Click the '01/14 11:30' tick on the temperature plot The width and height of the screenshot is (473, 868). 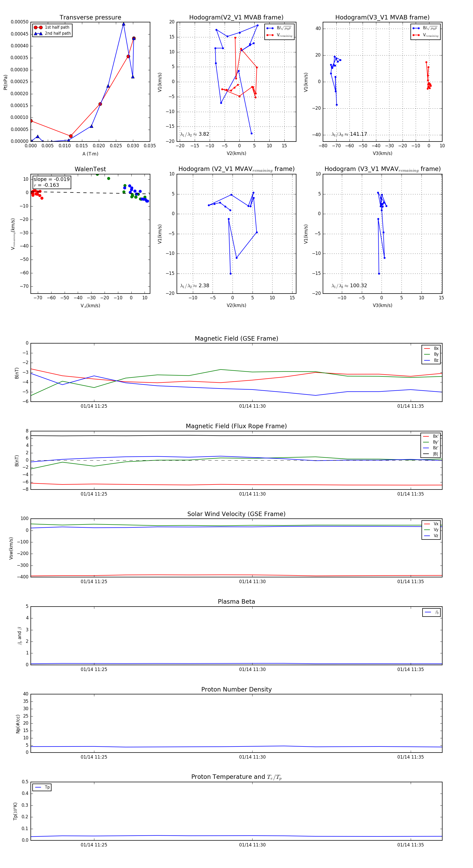coord(252,845)
